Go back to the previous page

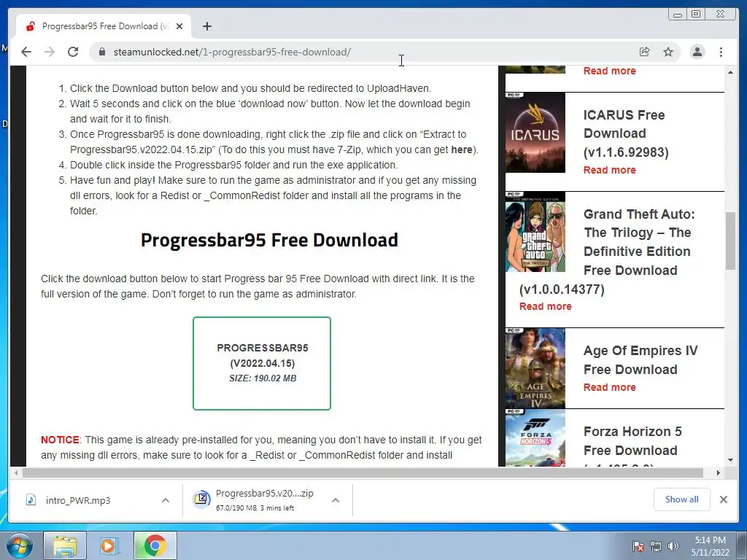(x=26, y=52)
